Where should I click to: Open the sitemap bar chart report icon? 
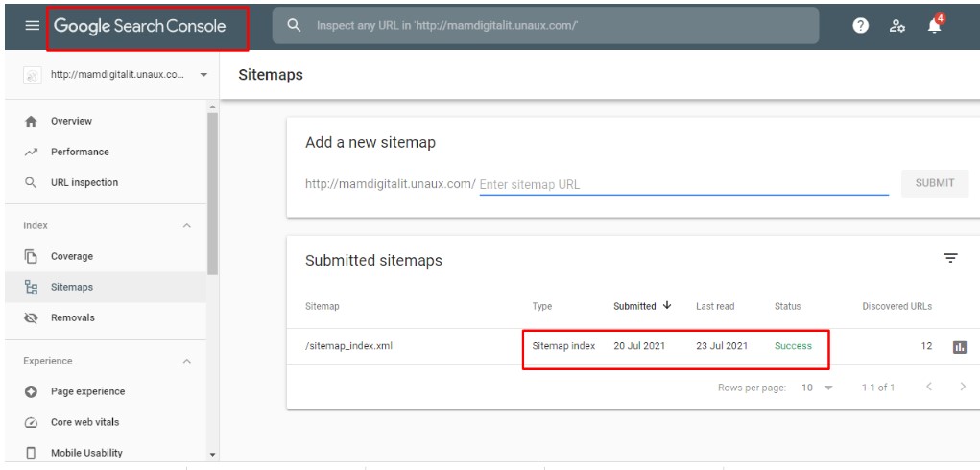[958, 346]
